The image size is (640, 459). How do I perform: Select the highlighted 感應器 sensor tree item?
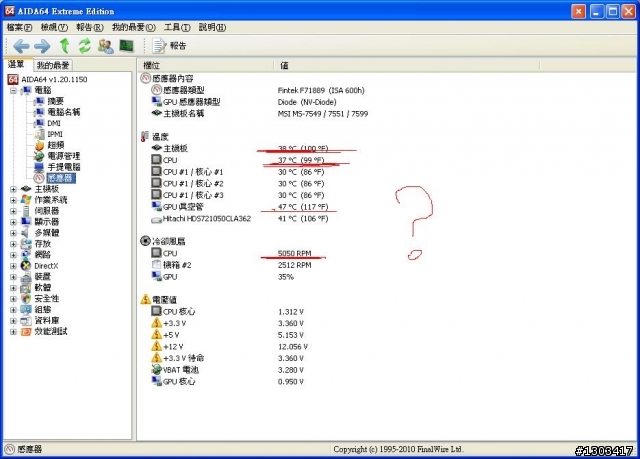[x=60, y=178]
